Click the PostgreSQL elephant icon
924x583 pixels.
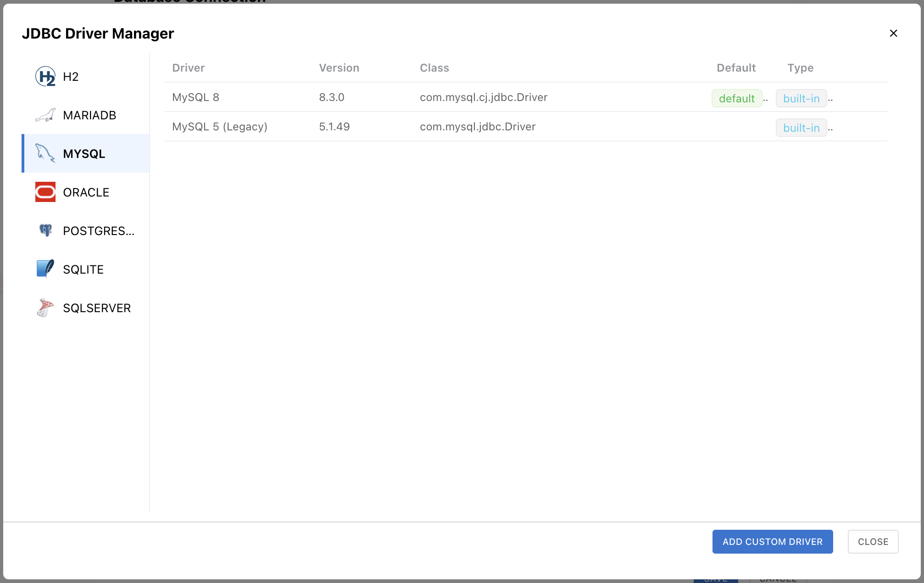tap(45, 231)
